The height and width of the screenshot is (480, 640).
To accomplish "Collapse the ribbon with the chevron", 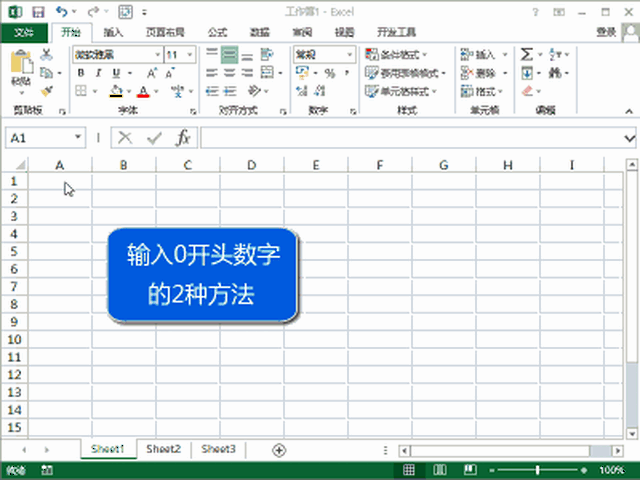I will (629, 111).
